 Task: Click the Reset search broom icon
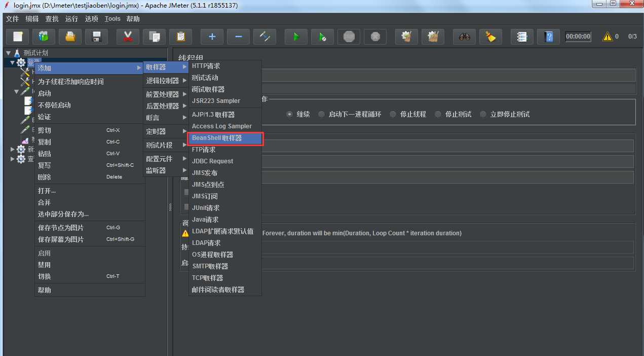[x=490, y=37]
